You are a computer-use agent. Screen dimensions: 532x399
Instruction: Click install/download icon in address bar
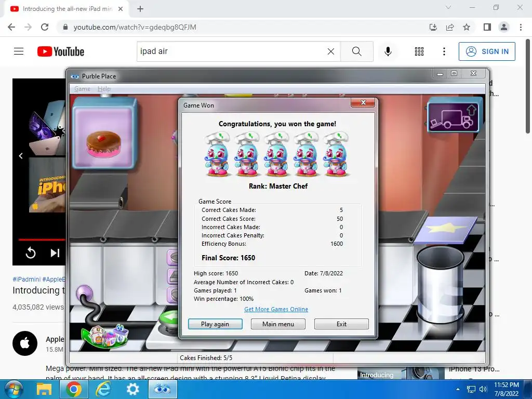tap(433, 27)
